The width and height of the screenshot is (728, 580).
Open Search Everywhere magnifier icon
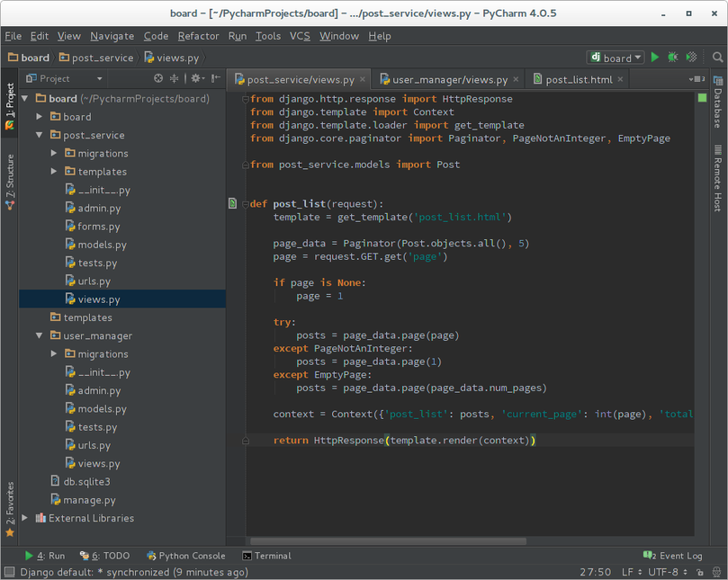(717, 57)
